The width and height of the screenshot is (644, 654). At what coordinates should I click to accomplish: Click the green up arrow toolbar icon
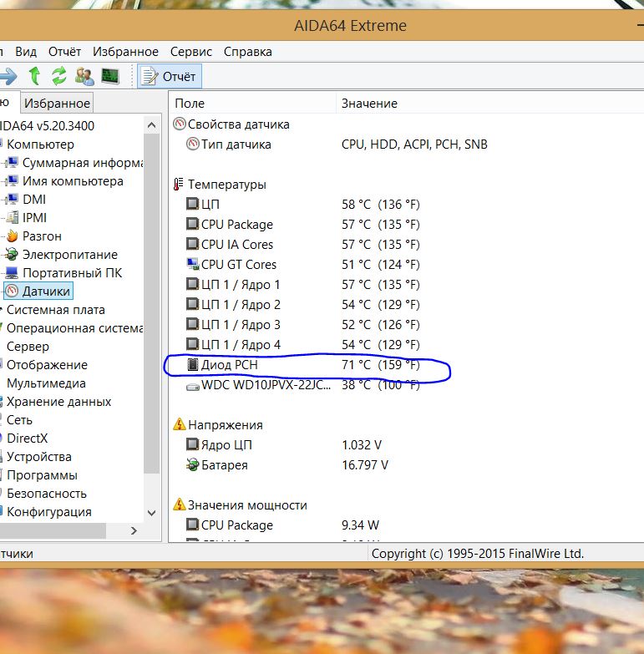click(34, 76)
